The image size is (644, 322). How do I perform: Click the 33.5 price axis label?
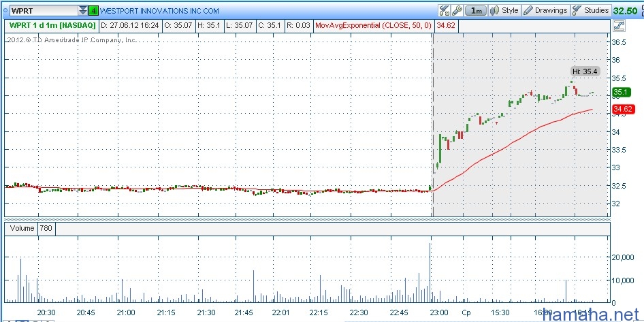[x=620, y=150]
